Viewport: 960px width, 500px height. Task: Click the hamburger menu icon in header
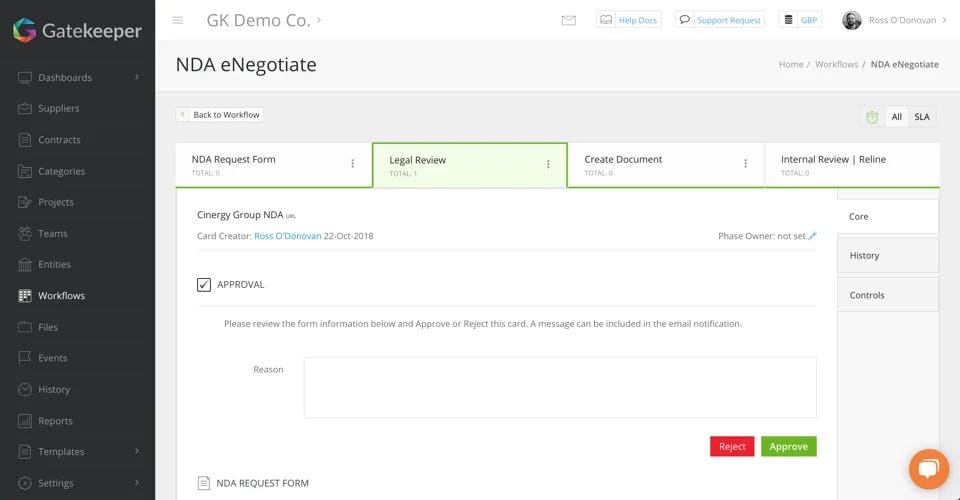coord(178,20)
